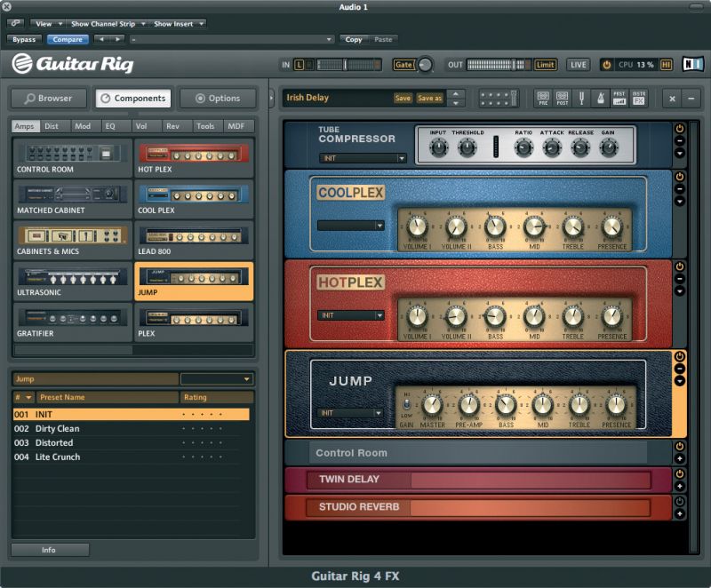This screenshot has height=588, width=711.
Task: Select the Control Room component thumbnail
Action: [73, 157]
